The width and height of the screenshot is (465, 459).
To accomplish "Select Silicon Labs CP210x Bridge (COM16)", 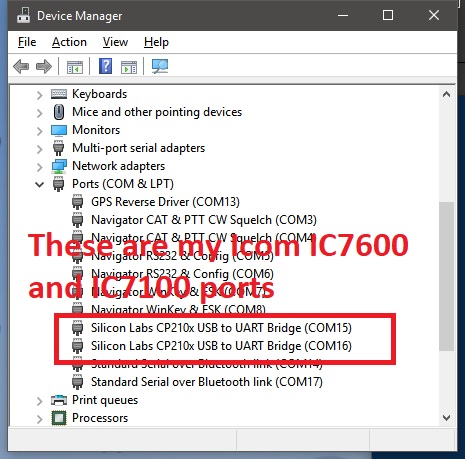I will (221, 346).
